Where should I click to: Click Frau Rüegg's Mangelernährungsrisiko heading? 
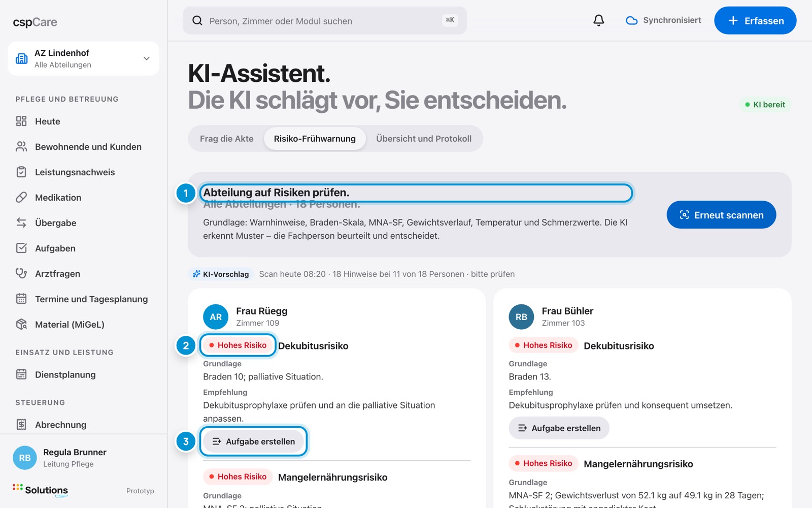tap(332, 477)
